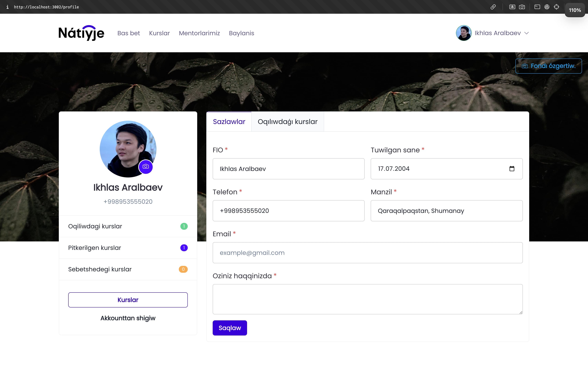This screenshot has width=588, height=368.
Task: Switch to the Oqılıwdağı kurslar tab
Action: (288, 122)
